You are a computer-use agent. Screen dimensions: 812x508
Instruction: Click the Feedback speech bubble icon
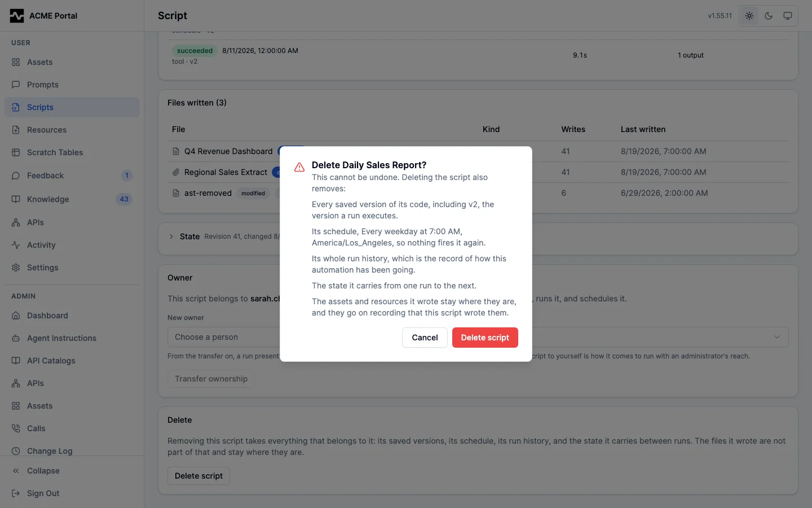[x=16, y=176]
